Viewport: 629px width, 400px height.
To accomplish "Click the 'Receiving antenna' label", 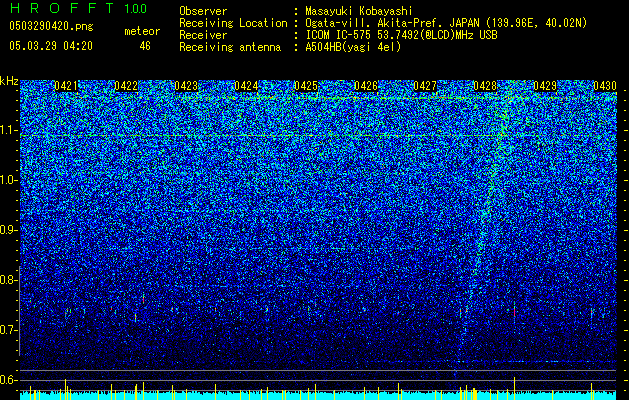I will coord(230,47).
